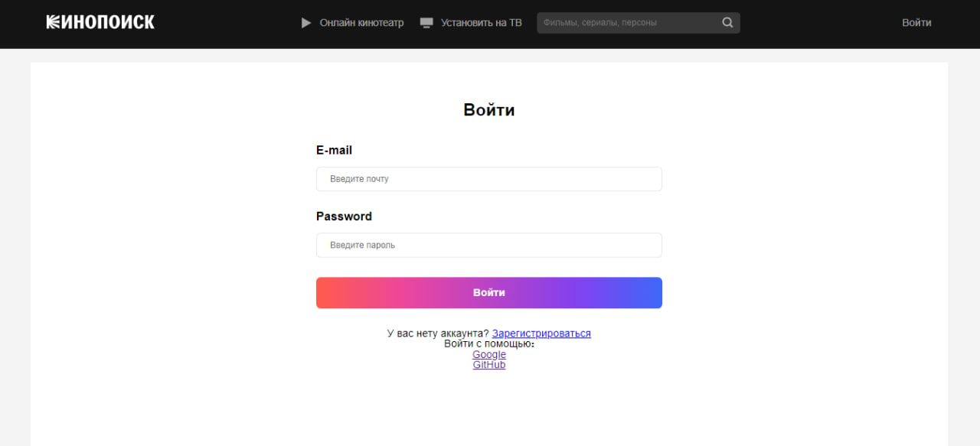Follow the Зарегистрироваться link
Screen dimensions: 980x446
pos(541,334)
